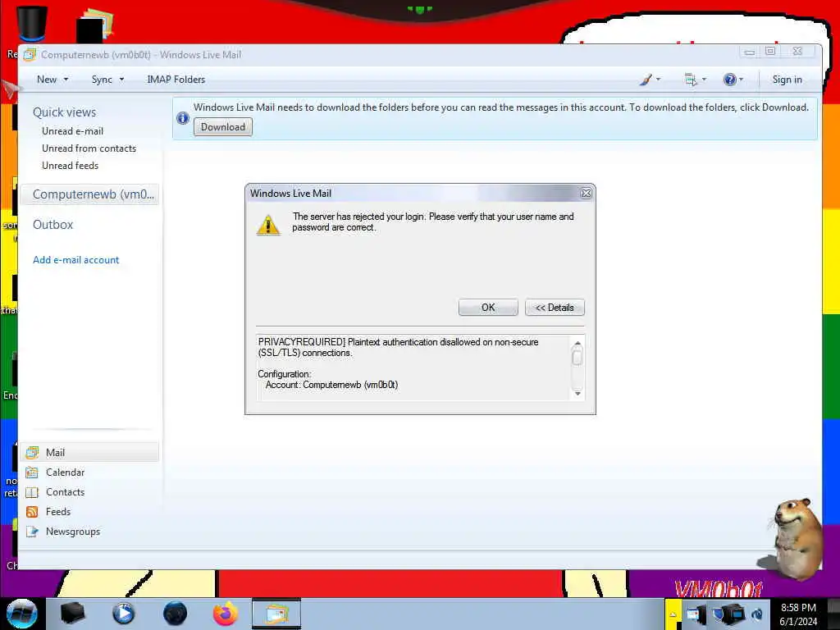Click OK in the error dialog

[x=488, y=308]
